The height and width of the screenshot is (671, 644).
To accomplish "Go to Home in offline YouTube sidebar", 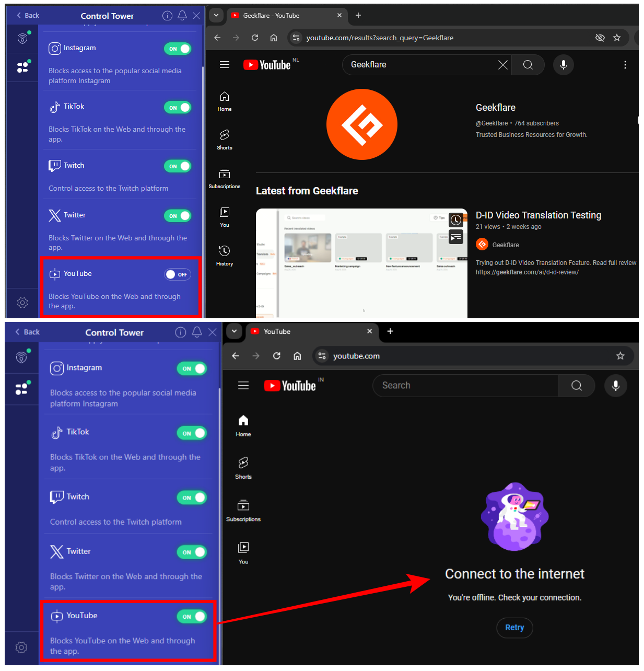I will (243, 425).
